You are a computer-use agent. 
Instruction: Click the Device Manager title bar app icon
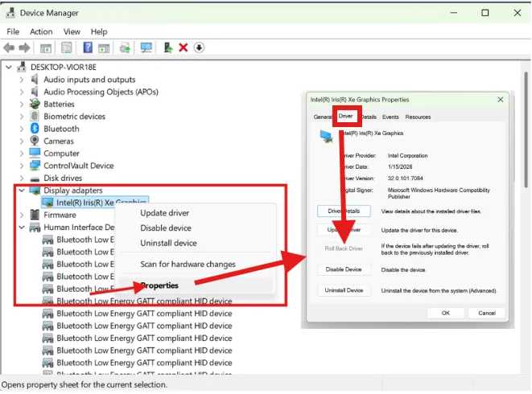coord(10,13)
